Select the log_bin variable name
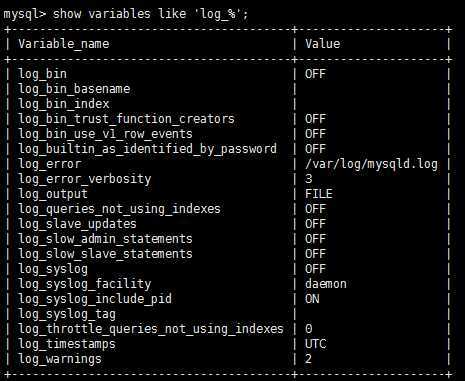The height and width of the screenshot is (381, 465). coord(42,74)
